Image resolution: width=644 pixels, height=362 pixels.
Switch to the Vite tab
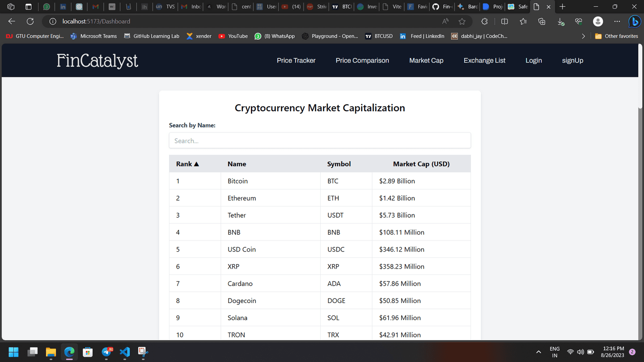[392, 7]
